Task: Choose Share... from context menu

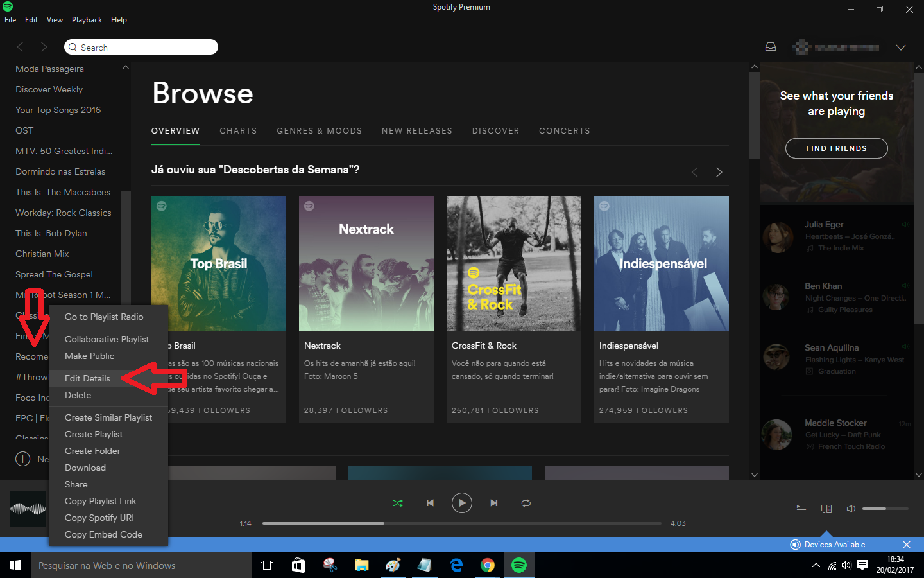Action: pyautogui.click(x=108, y=484)
